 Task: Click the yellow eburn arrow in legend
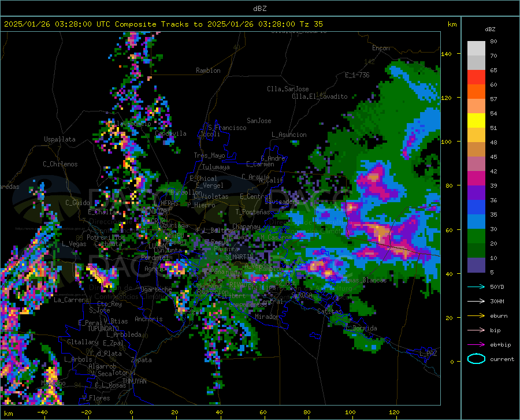coord(476,316)
